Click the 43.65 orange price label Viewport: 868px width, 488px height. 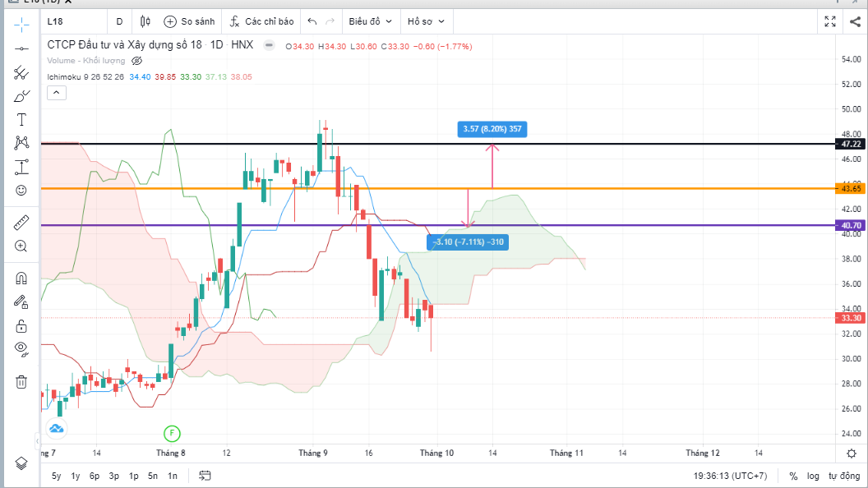click(x=850, y=189)
